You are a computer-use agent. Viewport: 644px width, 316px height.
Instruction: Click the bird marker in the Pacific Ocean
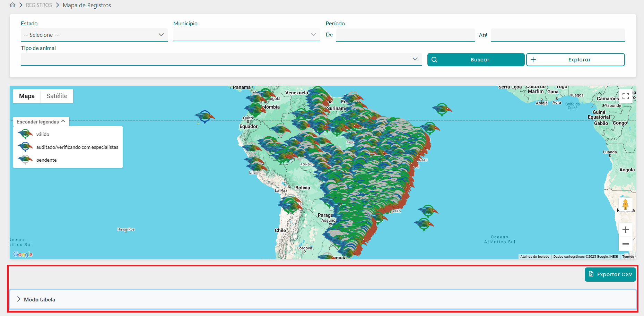click(204, 117)
